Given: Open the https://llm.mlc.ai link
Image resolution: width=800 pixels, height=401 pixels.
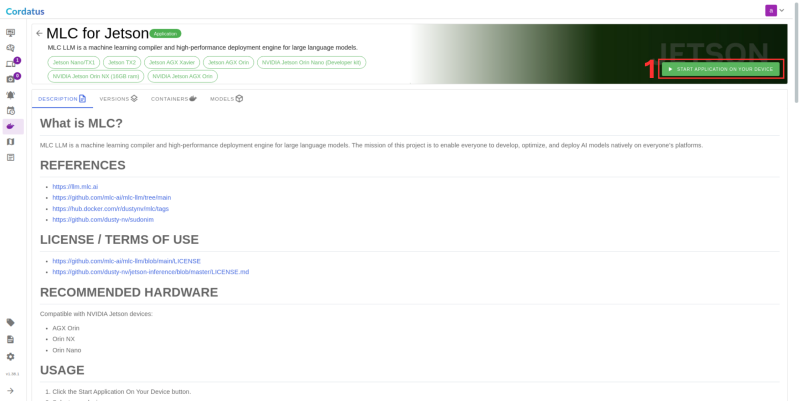Looking at the screenshot, I should 75,187.
